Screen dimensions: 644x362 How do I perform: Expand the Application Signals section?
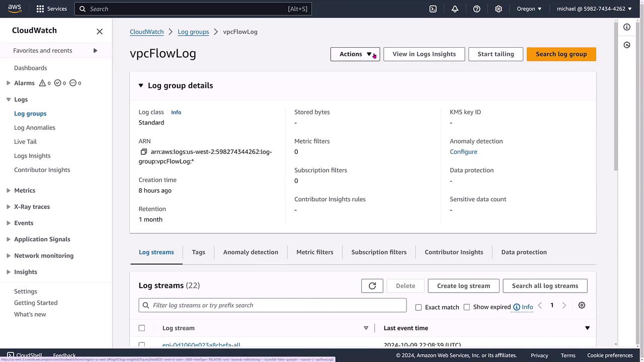pos(8,239)
